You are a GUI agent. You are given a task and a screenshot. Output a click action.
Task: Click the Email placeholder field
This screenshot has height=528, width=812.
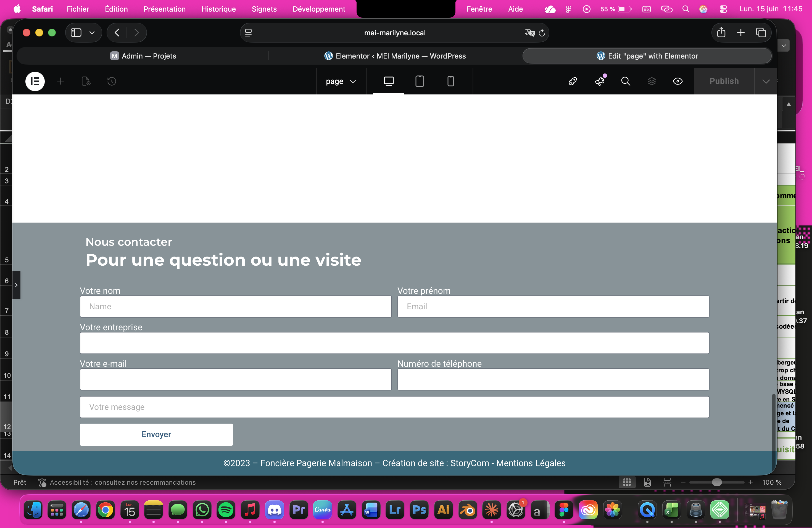pos(553,306)
